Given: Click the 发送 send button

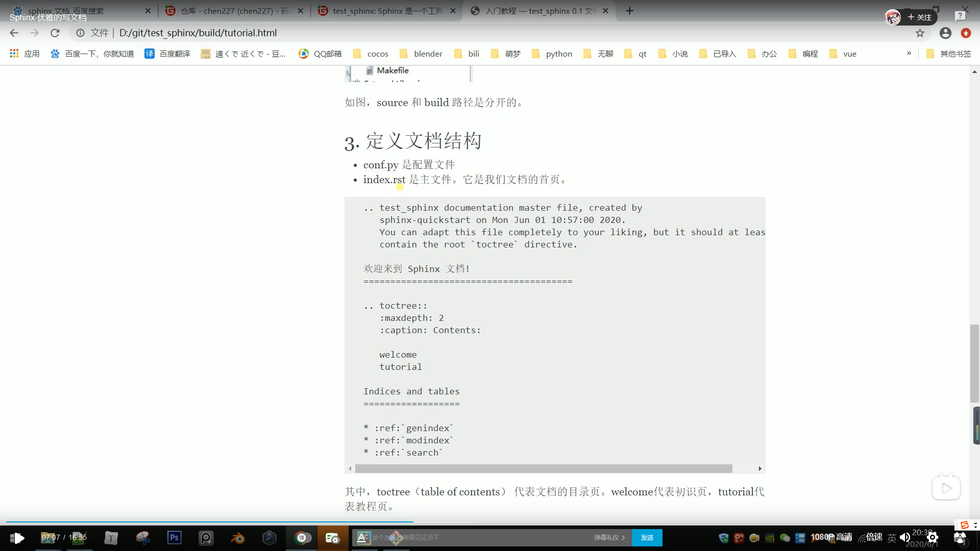Looking at the screenshot, I should [x=647, y=537].
